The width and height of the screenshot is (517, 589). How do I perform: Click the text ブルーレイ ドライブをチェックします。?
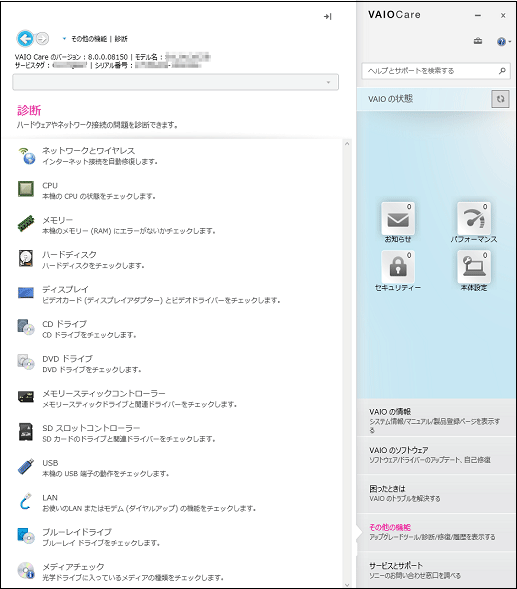click(101, 543)
